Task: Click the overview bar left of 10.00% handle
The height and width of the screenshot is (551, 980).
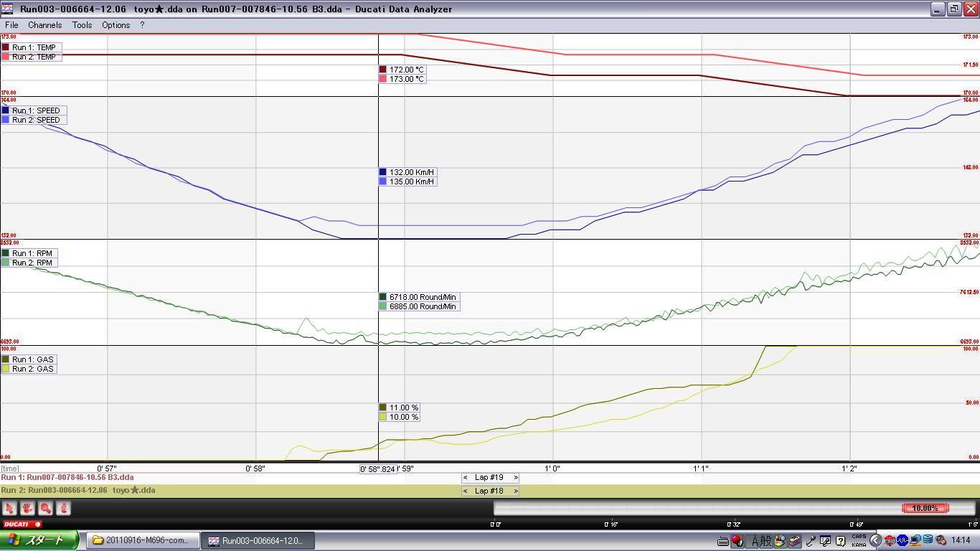Action: 697,508
